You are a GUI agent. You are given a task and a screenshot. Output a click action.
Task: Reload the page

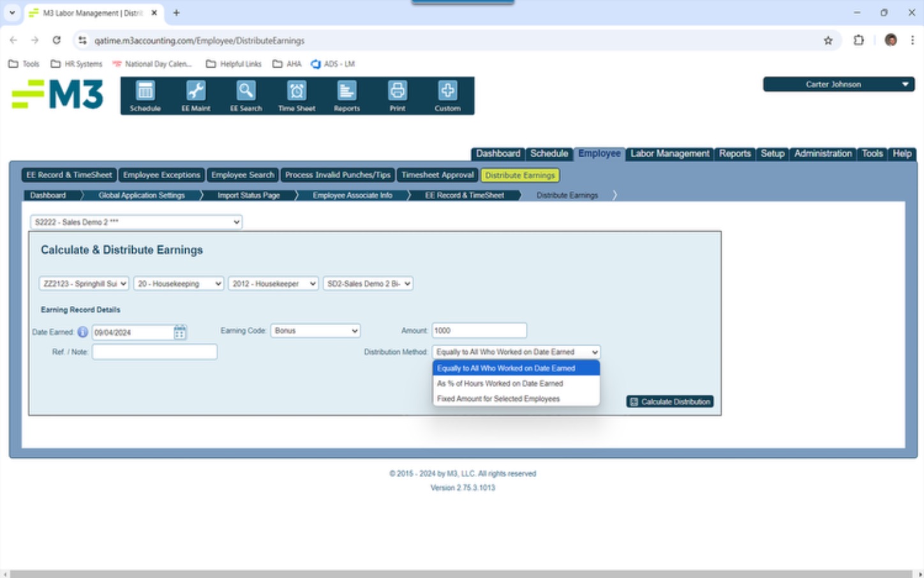[x=57, y=40]
